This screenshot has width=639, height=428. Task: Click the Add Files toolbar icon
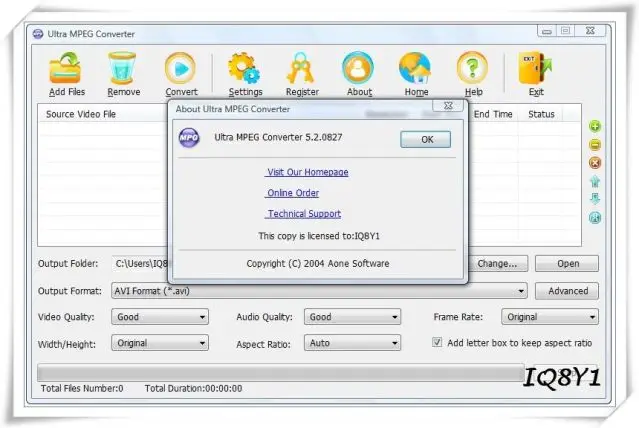[x=65, y=68]
